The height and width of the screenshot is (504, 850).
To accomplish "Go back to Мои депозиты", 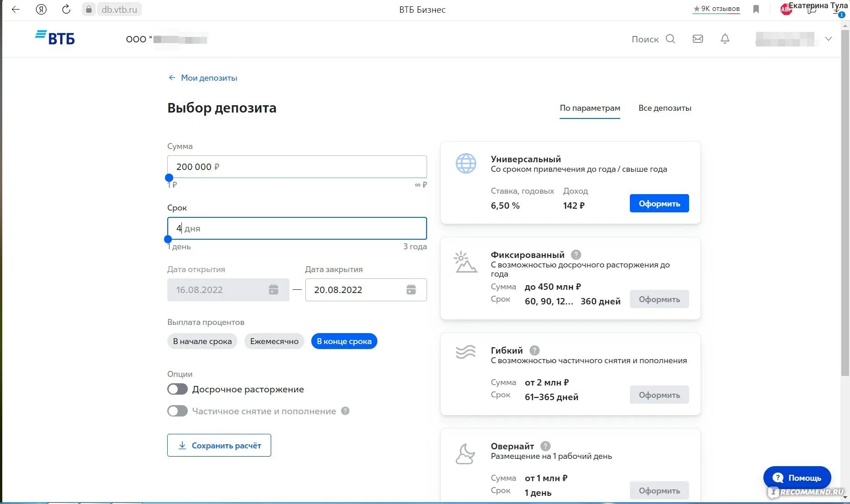I will pyautogui.click(x=203, y=78).
